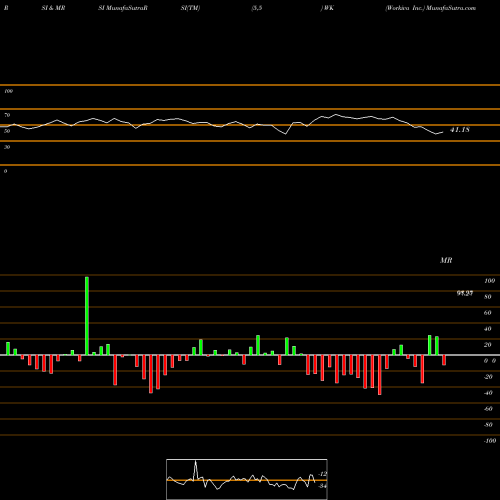Click the MR axis label 60
The image size is (500, 500).
pyautogui.click(x=488, y=313)
